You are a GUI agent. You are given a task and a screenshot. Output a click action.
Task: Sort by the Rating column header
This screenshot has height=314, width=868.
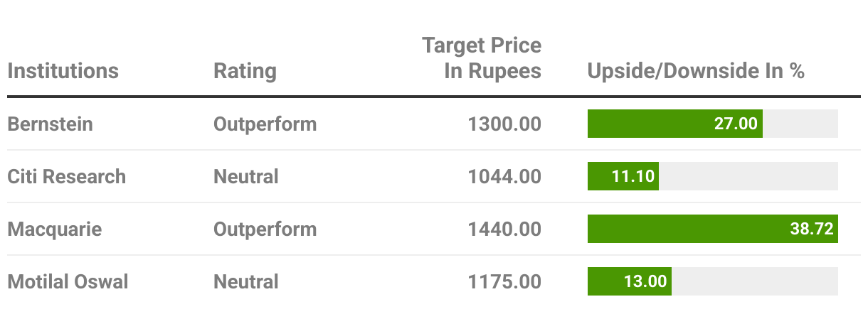coord(245,71)
